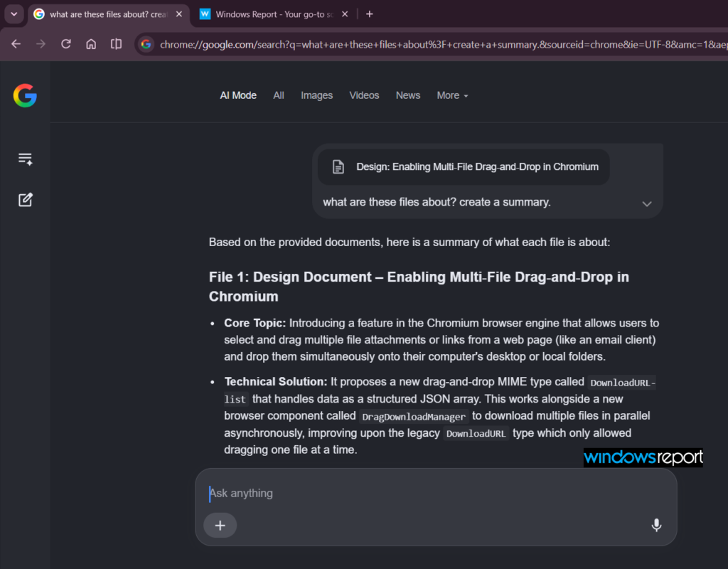This screenshot has width=728, height=569.
Task: Switch to the Windows Report tab
Action: (274, 14)
